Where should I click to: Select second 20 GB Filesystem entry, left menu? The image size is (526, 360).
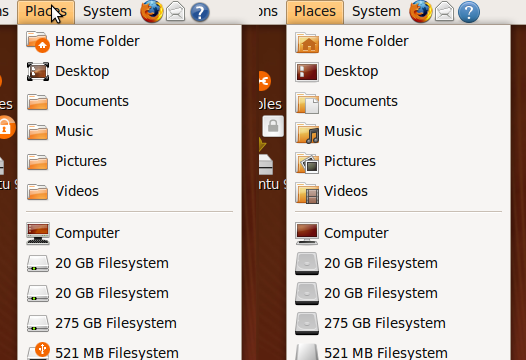point(129,293)
